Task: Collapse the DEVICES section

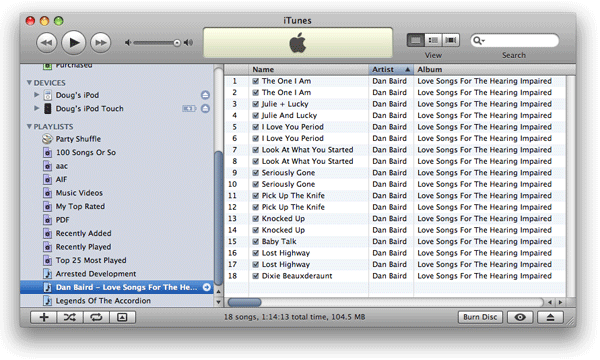Action: [x=29, y=83]
